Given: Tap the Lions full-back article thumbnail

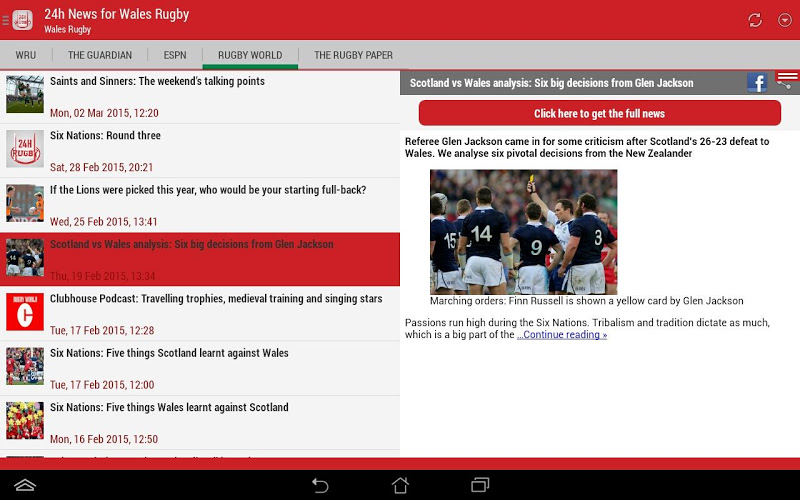Looking at the screenshot, I should coord(25,203).
